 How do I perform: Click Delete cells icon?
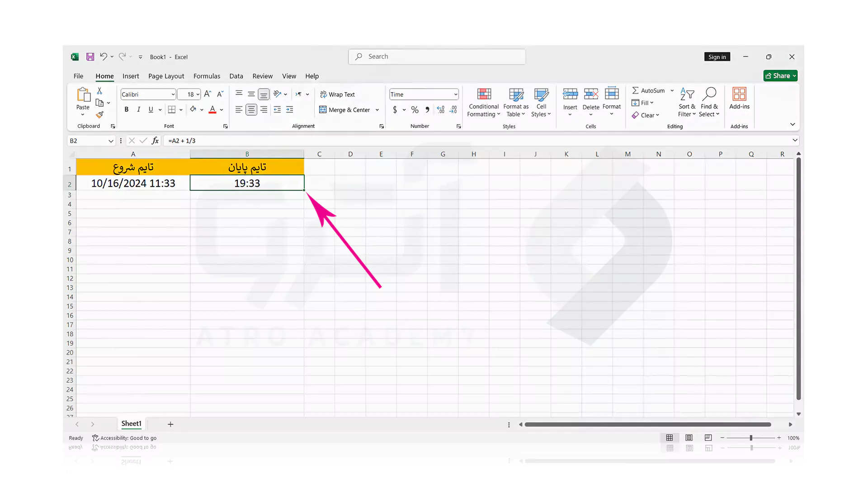click(x=591, y=94)
